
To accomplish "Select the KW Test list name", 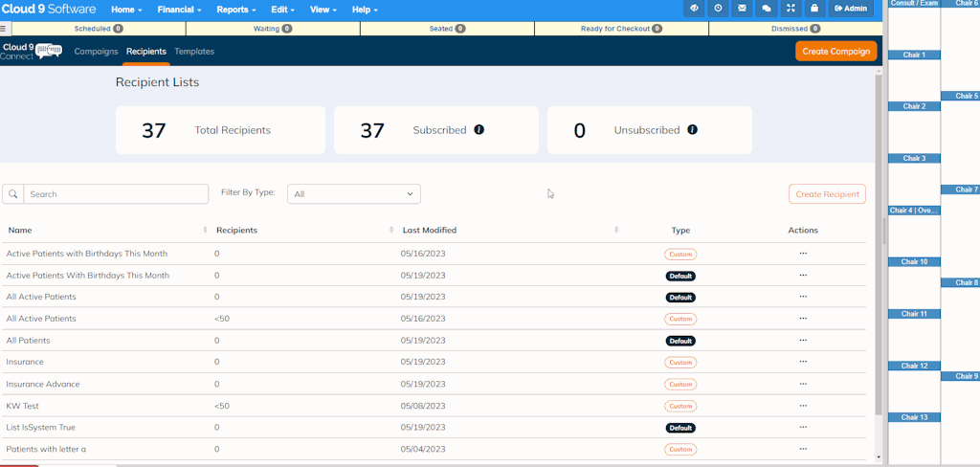I will coord(23,406).
